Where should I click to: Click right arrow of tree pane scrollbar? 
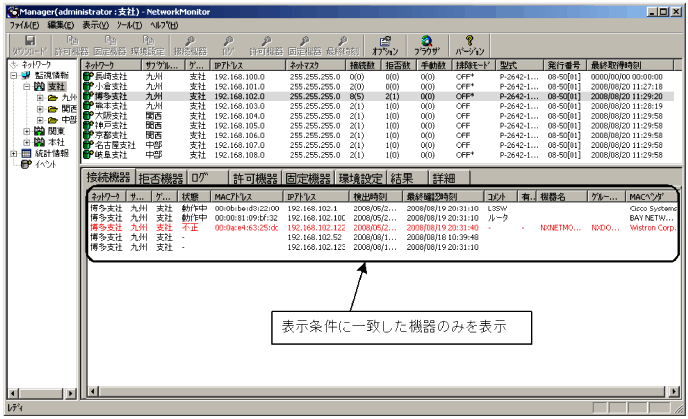coord(71,393)
